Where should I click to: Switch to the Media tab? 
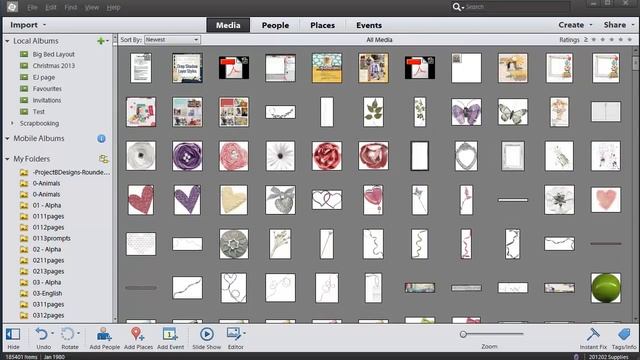click(x=228, y=25)
